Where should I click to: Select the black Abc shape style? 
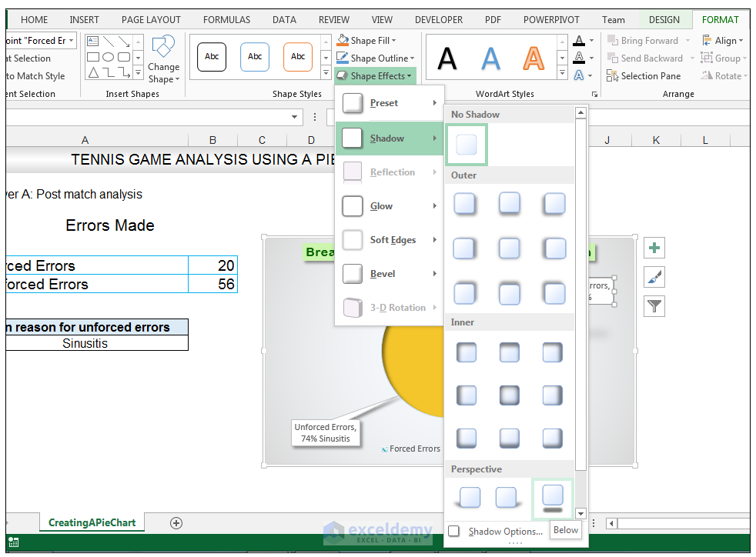click(x=212, y=57)
